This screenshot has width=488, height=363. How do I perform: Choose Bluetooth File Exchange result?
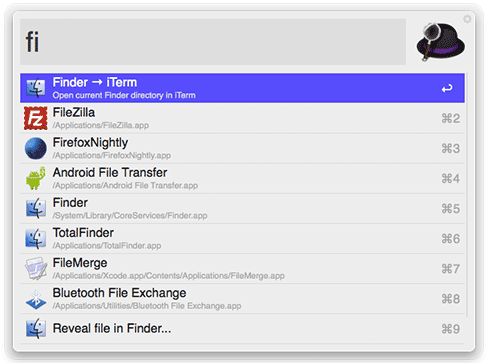[242, 299]
